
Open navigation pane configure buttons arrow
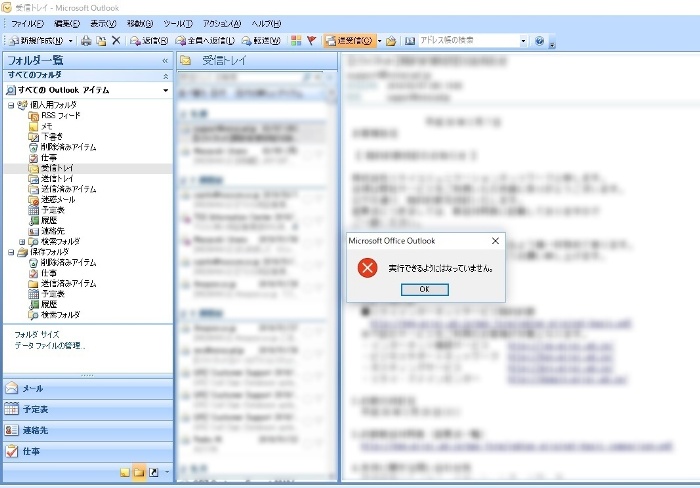tap(167, 472)
